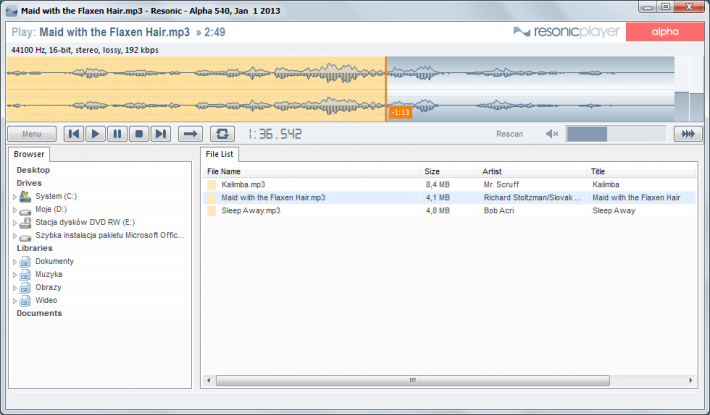Select Libraries in the browser tree
The width and height of the screenshot is (710, 415).
34,248
